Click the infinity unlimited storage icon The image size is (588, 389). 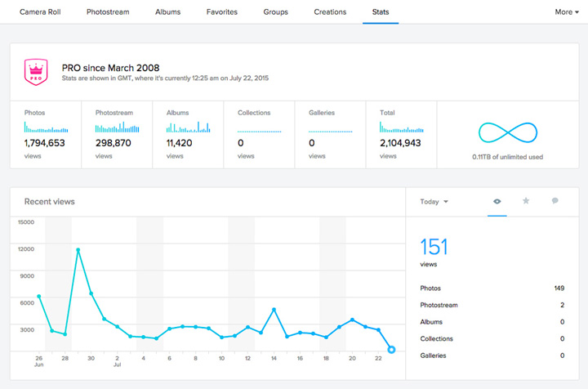(x=507, y=134)
